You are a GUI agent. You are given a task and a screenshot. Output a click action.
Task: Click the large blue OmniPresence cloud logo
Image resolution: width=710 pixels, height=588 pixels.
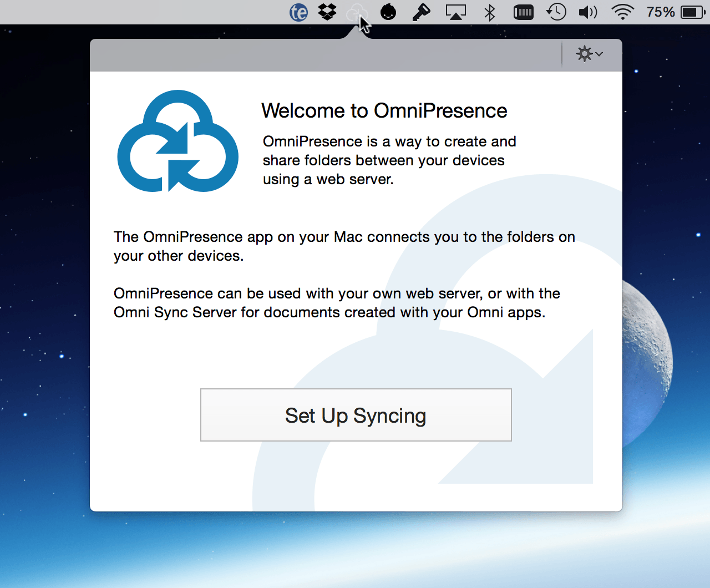[178, 141]
